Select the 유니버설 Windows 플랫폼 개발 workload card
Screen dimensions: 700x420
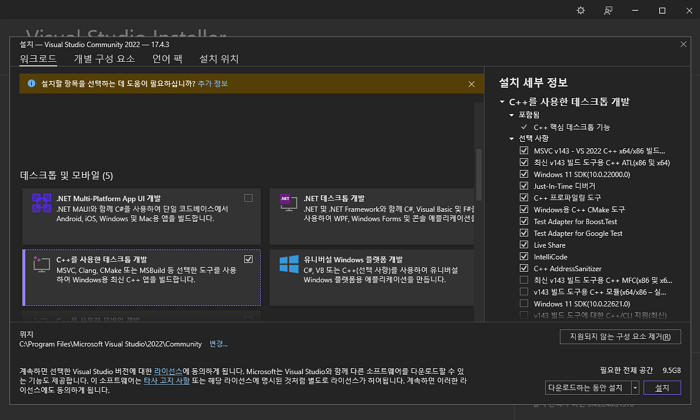[x=372, y=277]
